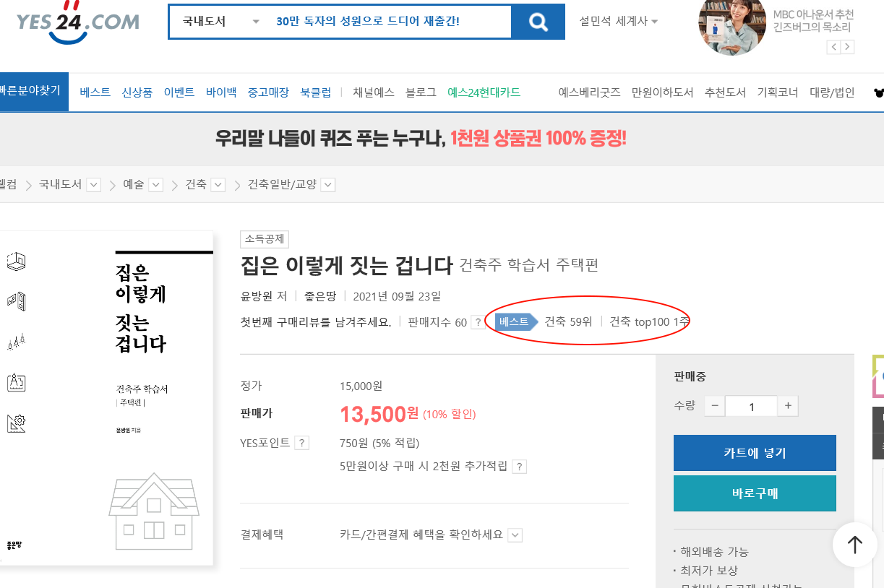Open 신상품 menu item

click(x=137, y=92)
